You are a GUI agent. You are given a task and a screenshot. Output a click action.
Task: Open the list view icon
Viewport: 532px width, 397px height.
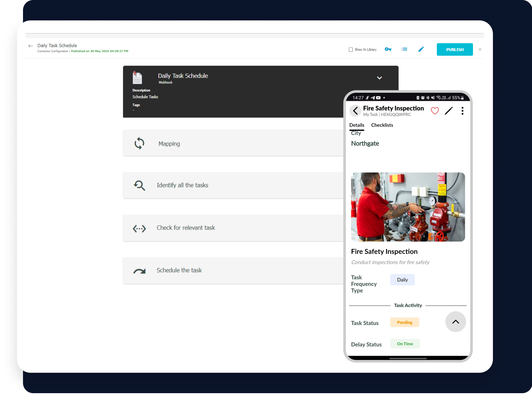point(404,49)
